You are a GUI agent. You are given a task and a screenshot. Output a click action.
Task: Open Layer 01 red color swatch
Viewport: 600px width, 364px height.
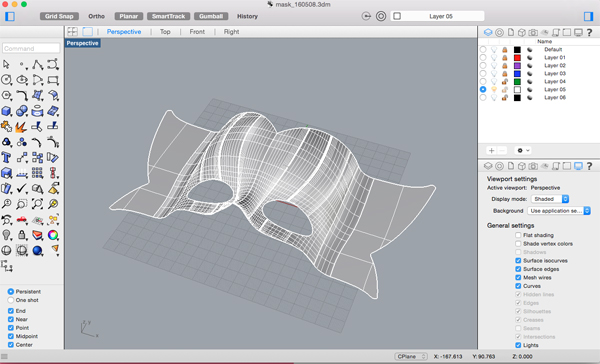click(517, 57)
